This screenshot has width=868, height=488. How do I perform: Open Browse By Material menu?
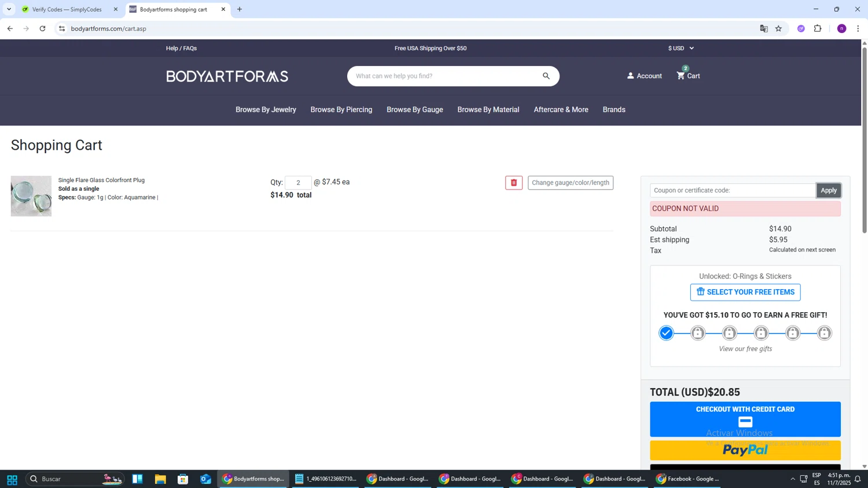488,110
